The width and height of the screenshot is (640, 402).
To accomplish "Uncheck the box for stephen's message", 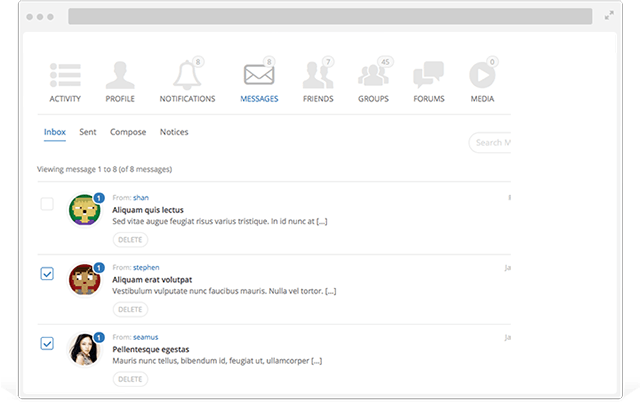I will [x=47, y=274].
